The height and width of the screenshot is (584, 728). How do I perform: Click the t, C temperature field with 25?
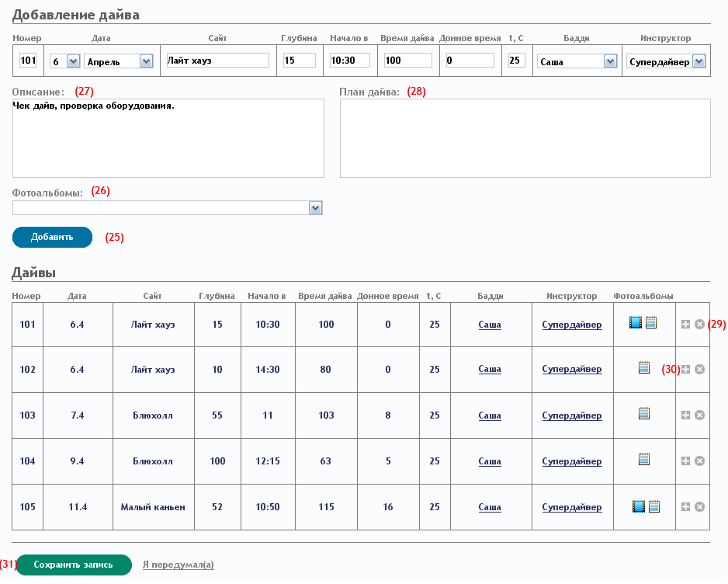(516, 60)
